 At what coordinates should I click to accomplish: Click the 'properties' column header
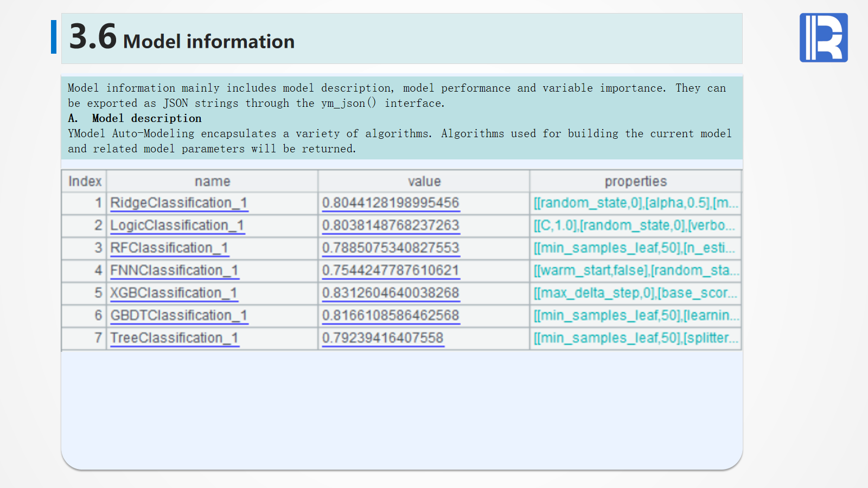[635, 181]
